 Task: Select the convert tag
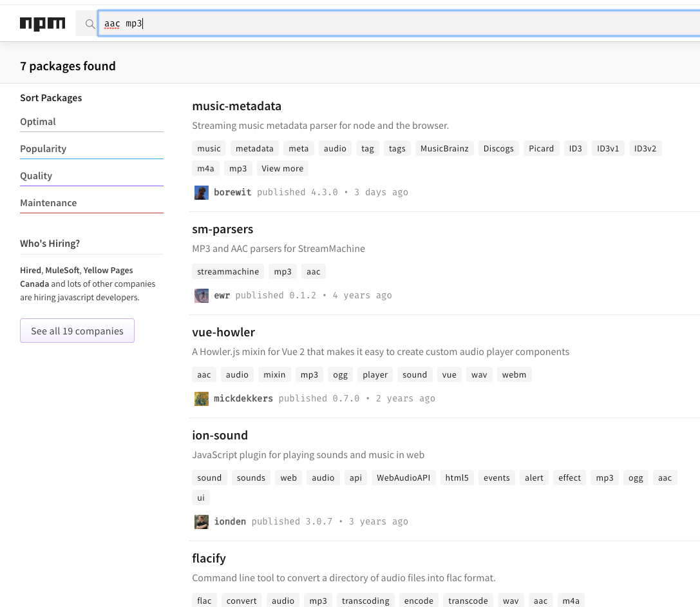click(x=241, y=601)
